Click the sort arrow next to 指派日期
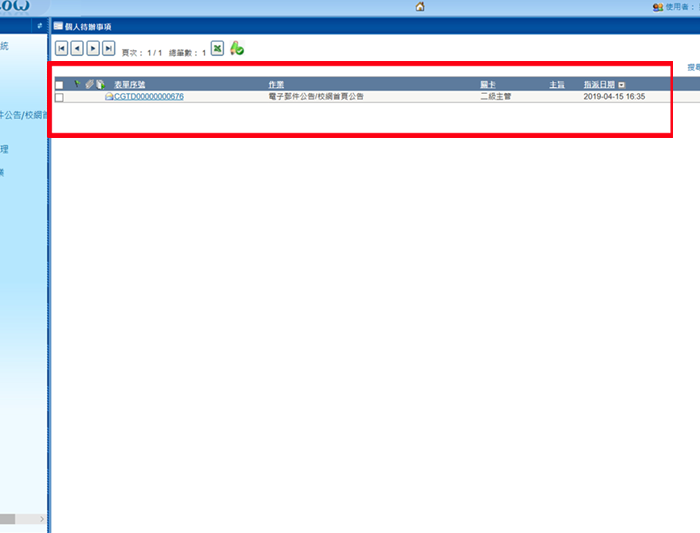 tap(622, 85)
